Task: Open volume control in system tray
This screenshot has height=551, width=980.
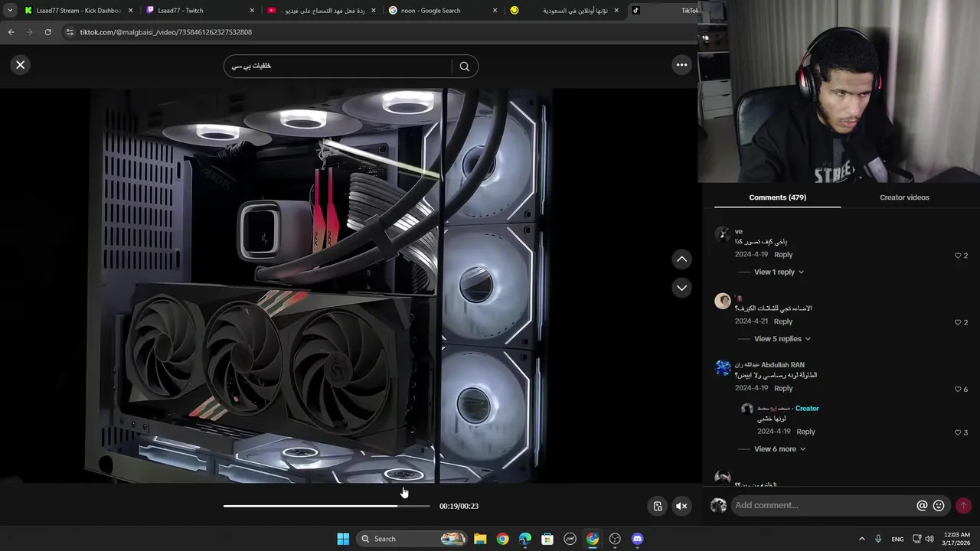Action: (929, 539)
